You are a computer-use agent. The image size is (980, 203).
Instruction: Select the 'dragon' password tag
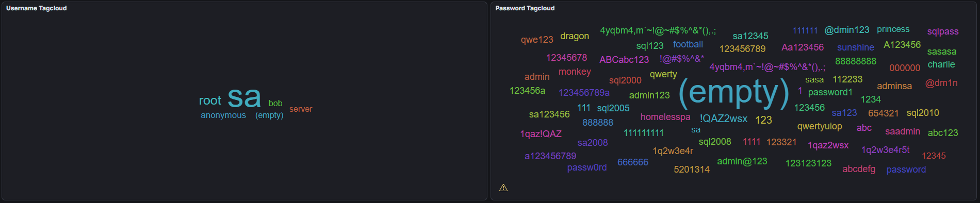(x=575, y=36)
